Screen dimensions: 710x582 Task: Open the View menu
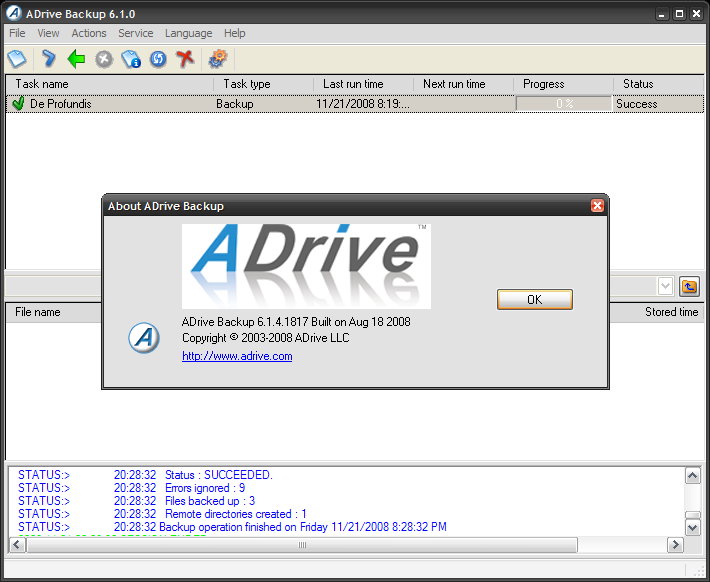[48, 33]
